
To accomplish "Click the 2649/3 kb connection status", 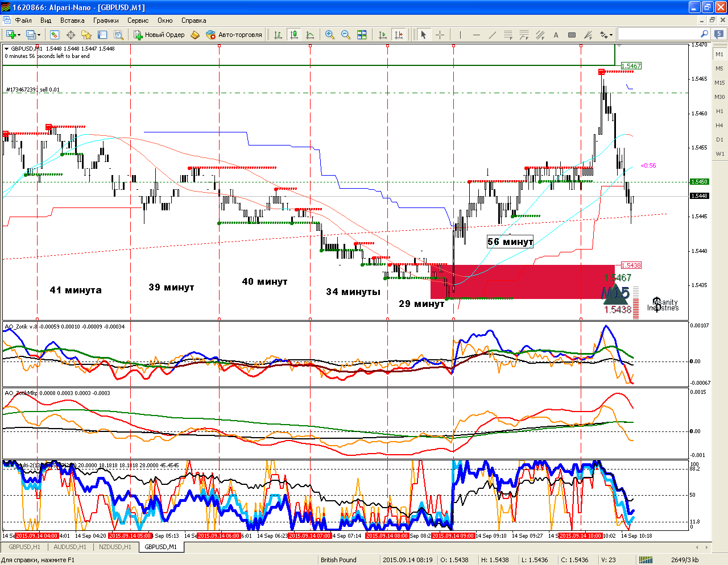I will [685, 560].
